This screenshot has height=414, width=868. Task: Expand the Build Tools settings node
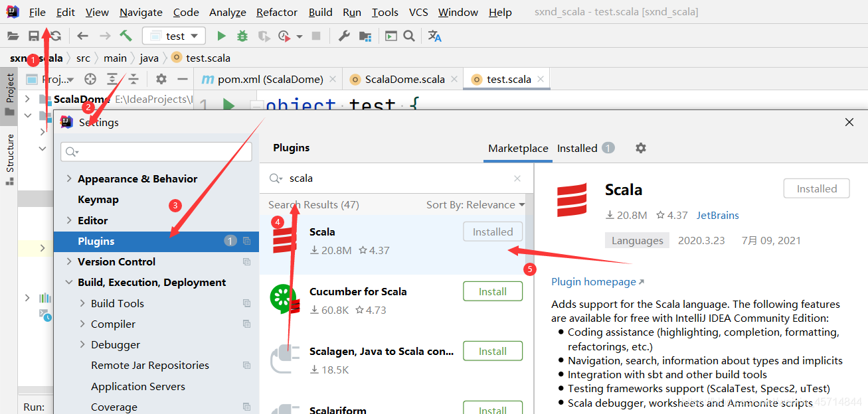(82, 303)
